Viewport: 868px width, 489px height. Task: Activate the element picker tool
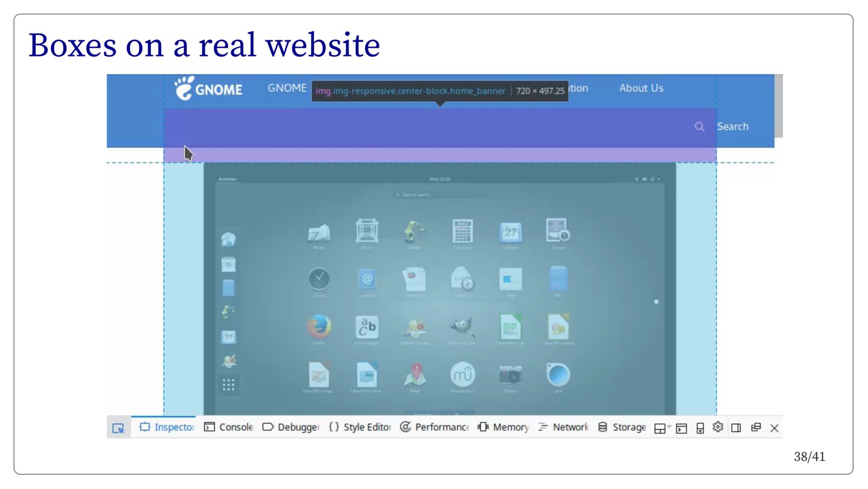pyautogui.click(x=118, y=428)
